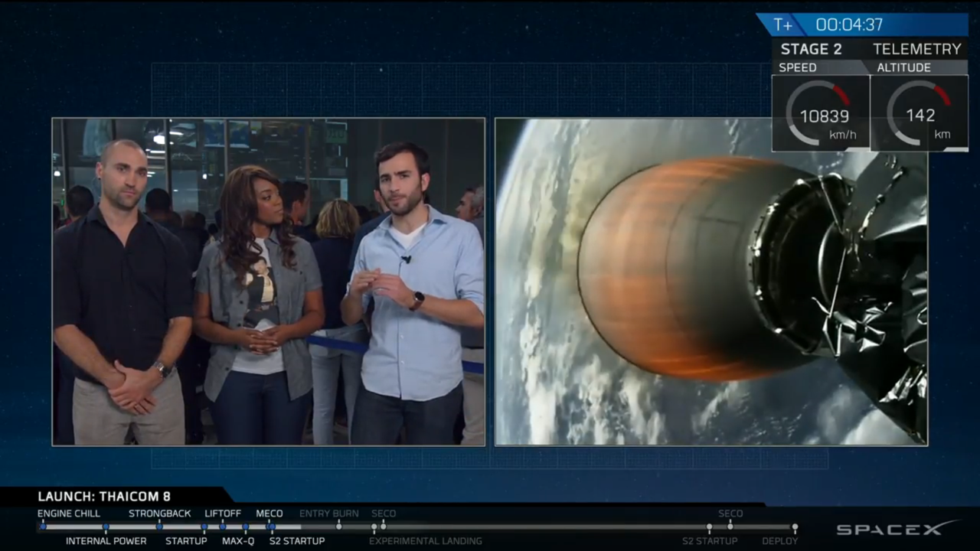
Task: Select the TELEMETRY header label
Action: [916, 49]
